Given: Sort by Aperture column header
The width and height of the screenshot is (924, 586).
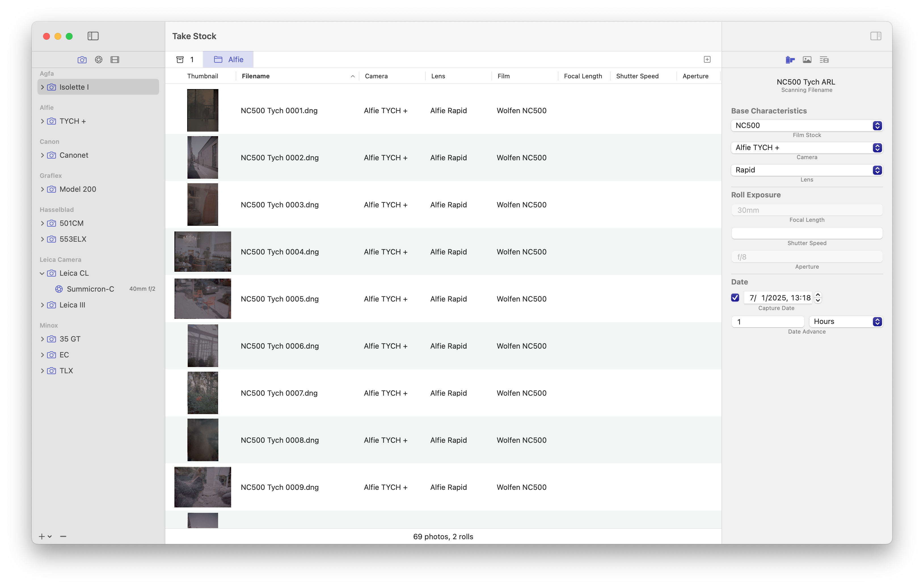Looking at the screenshot, I should tap(698, 76).
